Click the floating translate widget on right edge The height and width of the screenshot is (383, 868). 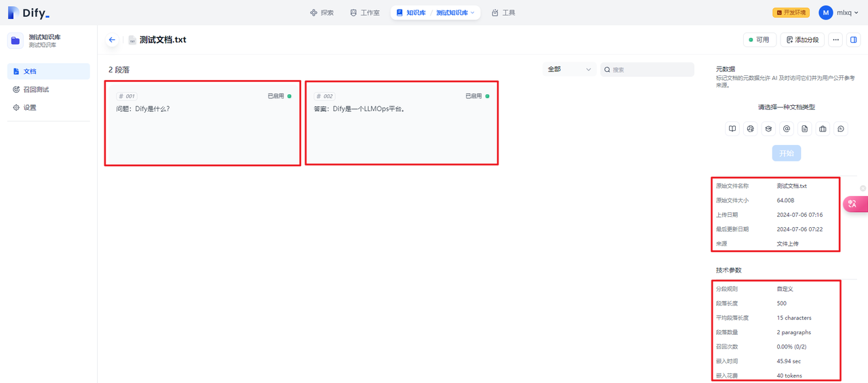(x=854, y=203)
